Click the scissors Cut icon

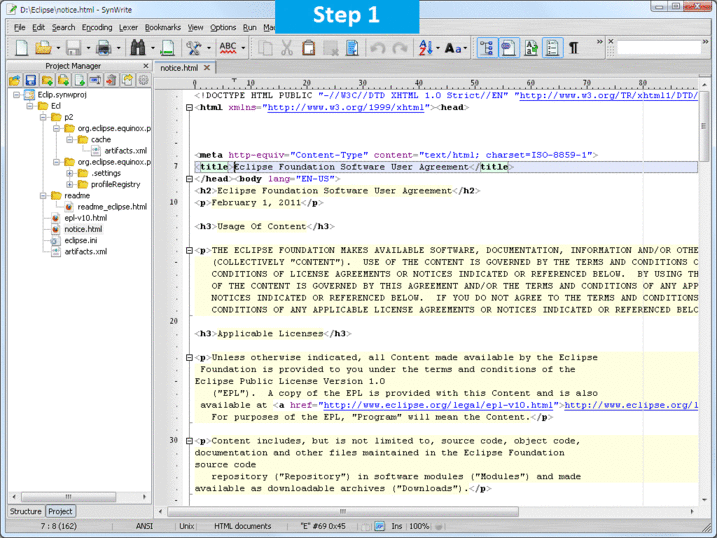tap(286, 47)
